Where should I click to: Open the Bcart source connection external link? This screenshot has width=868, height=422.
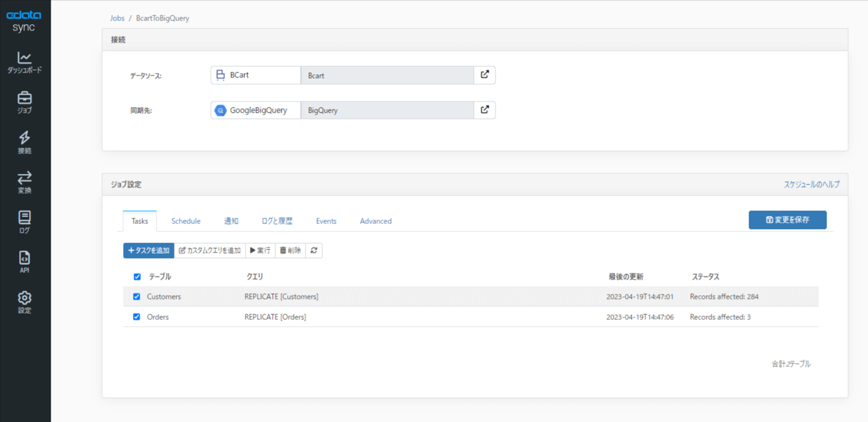coord(485,75)
